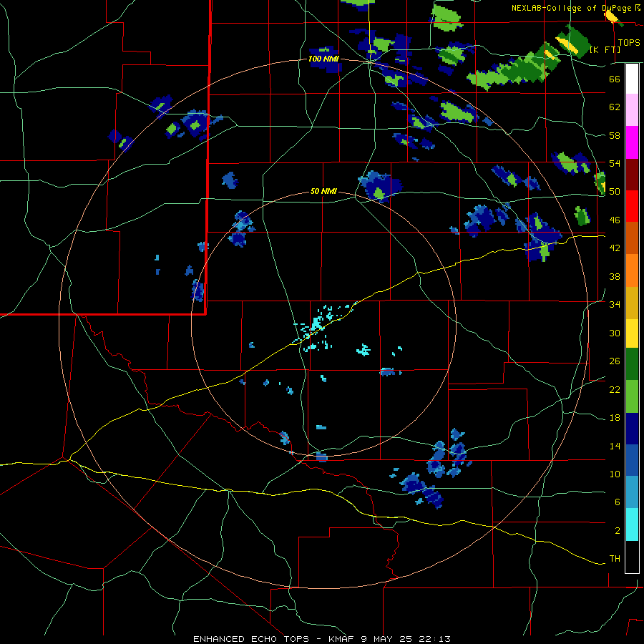Click the 22 value on the scale

pyautogui.click(x=615, y=390)
